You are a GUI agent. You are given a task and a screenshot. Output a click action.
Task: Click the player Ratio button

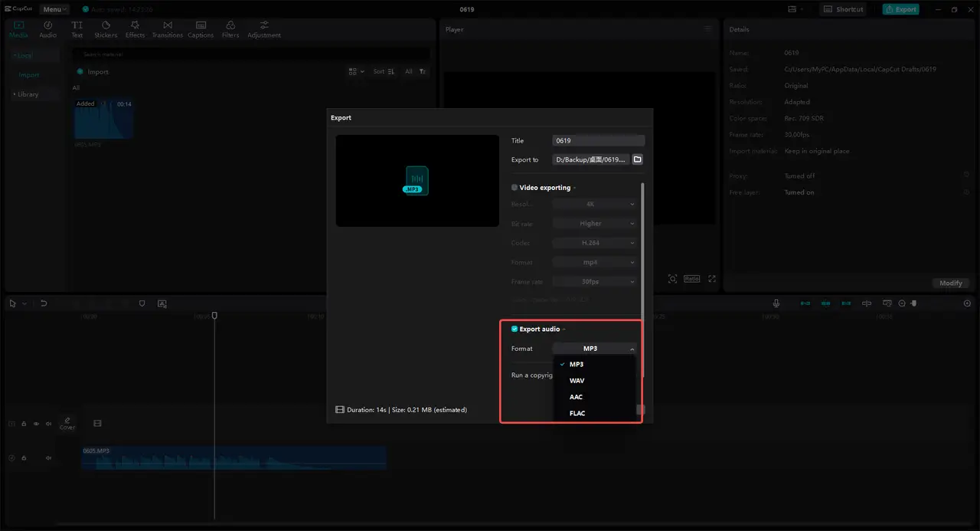click(691, 279)
